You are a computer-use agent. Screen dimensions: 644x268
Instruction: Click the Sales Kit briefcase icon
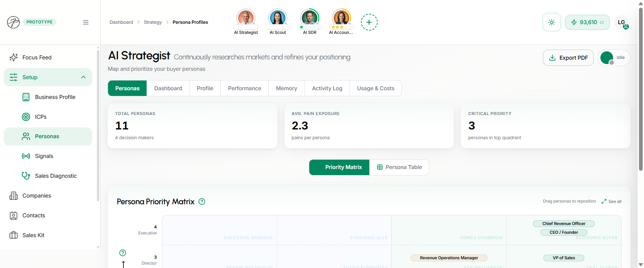pyautogui.click(x=13, y=235)
